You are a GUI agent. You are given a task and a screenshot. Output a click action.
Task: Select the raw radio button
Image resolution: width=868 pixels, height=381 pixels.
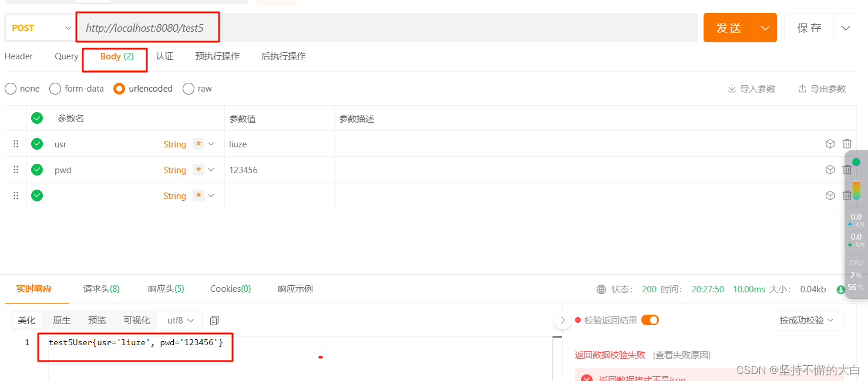[189, 89]
